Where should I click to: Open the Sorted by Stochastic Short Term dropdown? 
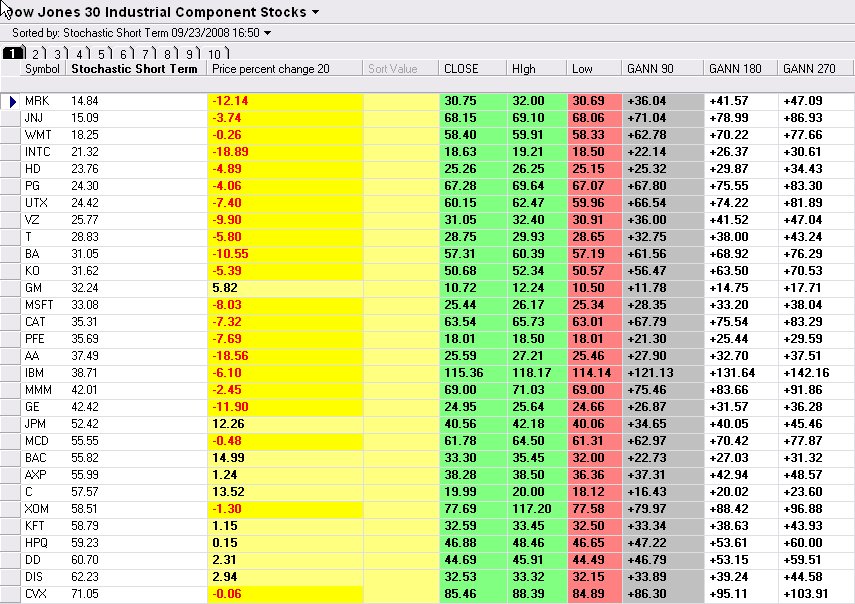coord(267,33)
